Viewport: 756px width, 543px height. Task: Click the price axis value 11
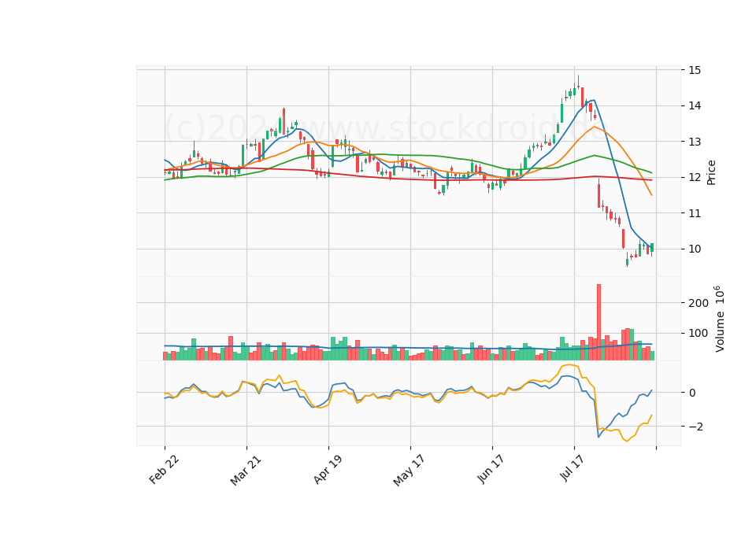(695, 213)
